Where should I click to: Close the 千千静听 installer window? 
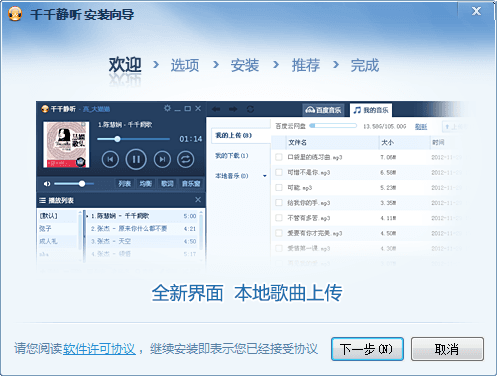tap(476, 11)
